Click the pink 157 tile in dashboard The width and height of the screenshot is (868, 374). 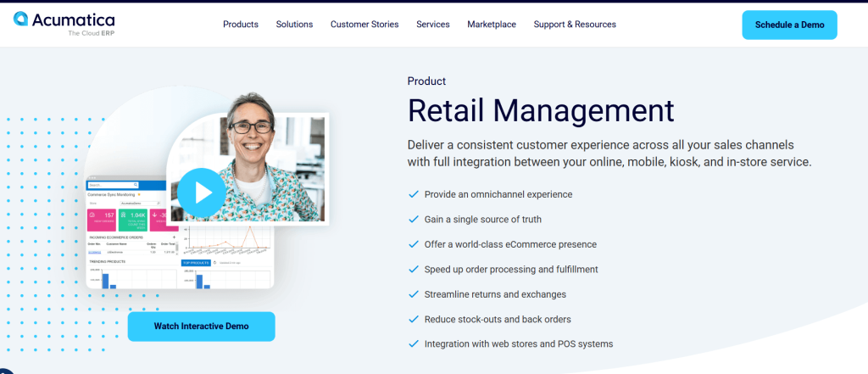point(102,220)
